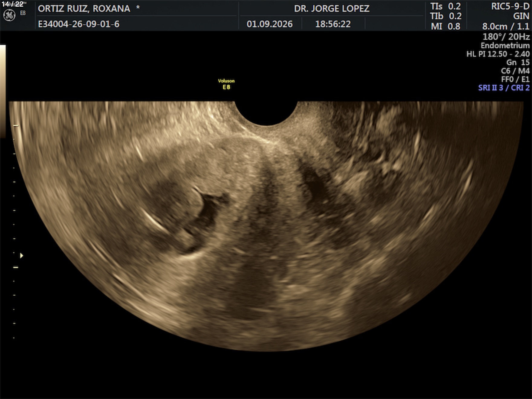Click the time display 18:56:22
The width and height of the screenshot is (532, 399).
pos(333,24)
